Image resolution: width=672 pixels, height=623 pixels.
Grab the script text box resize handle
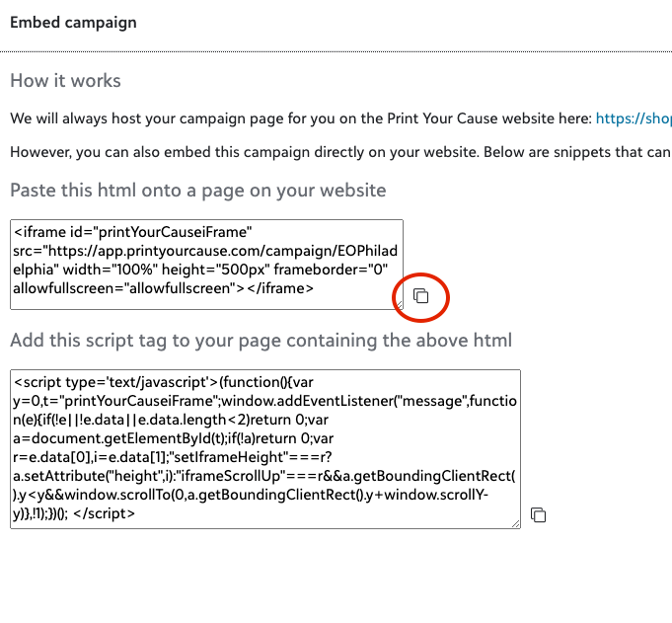[x=516, y=524]
